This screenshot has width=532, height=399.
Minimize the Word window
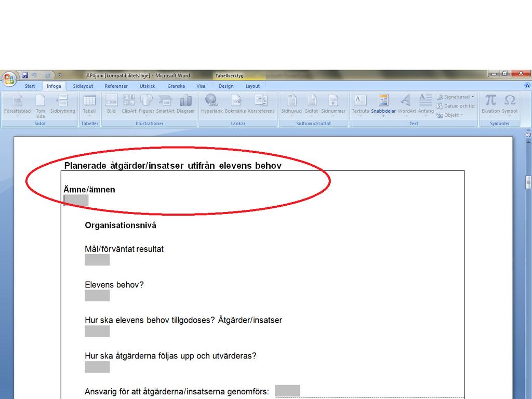point(494,73)
